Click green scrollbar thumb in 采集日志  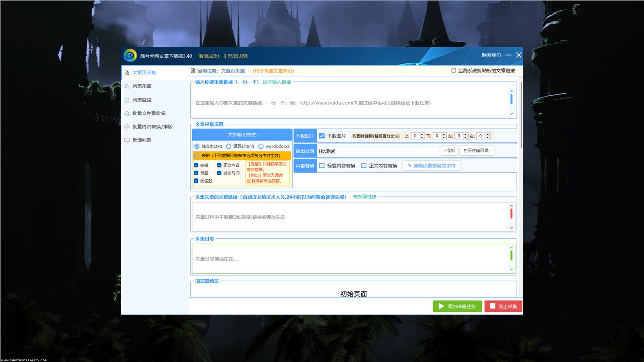click(512, 255)
